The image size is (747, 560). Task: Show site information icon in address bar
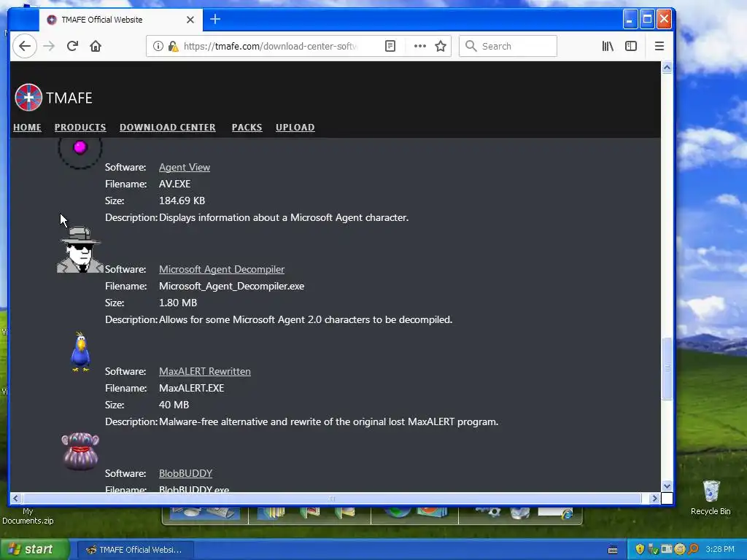pyautogui.click(x=158, y=46)
